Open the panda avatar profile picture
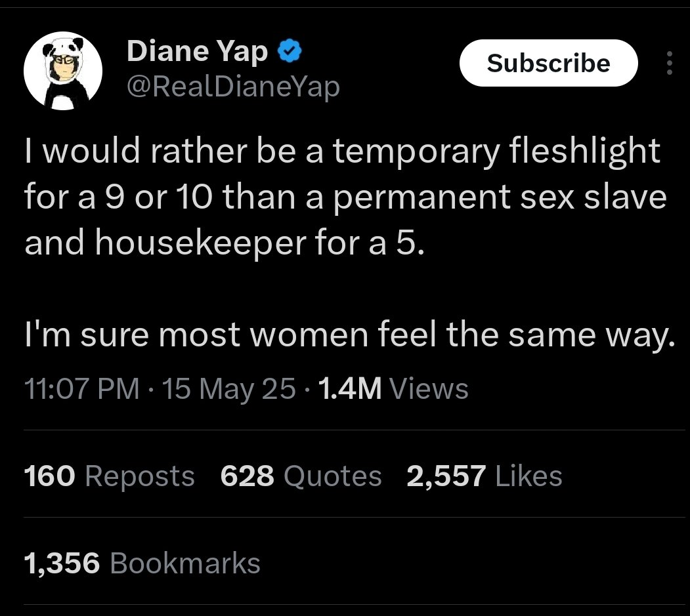690x616 pixels. (63, 72)
